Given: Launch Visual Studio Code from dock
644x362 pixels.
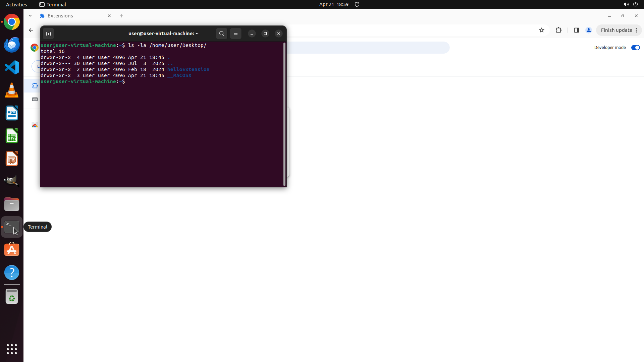Looking at the screenshot, I should tap(12, 67).
